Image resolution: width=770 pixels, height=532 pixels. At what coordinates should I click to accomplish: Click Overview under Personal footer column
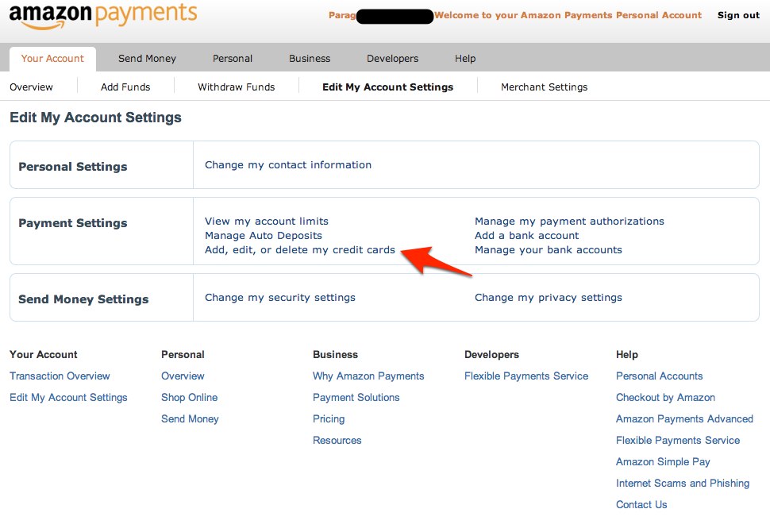[x=183, y=376]
